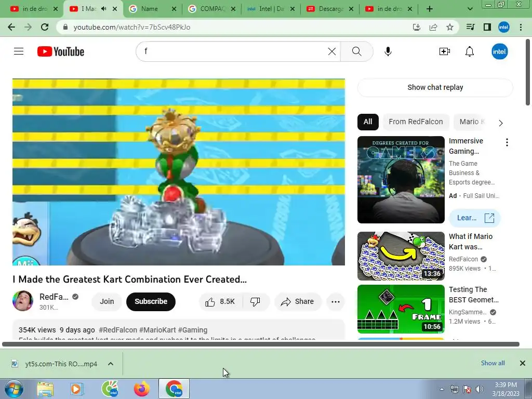Open 'What if Mario Kart was' thumbnail
Screen dimensions: 532x399
401,256
